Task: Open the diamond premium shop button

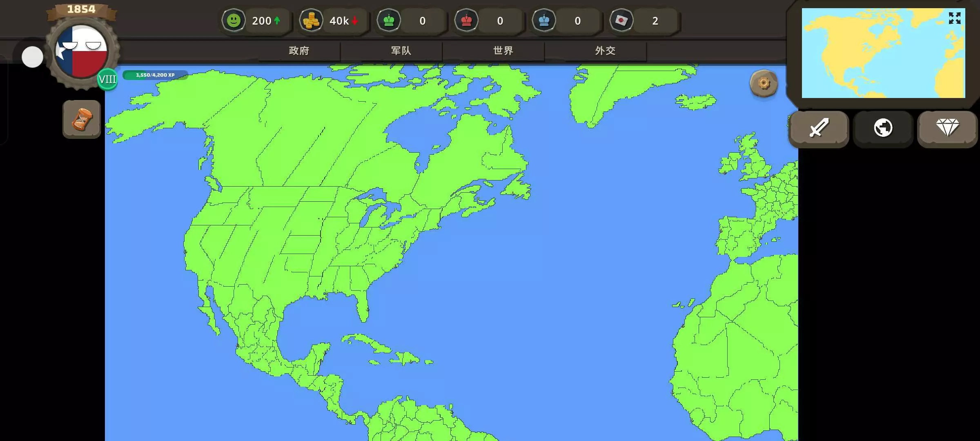Action: click(x=947, y=128)
